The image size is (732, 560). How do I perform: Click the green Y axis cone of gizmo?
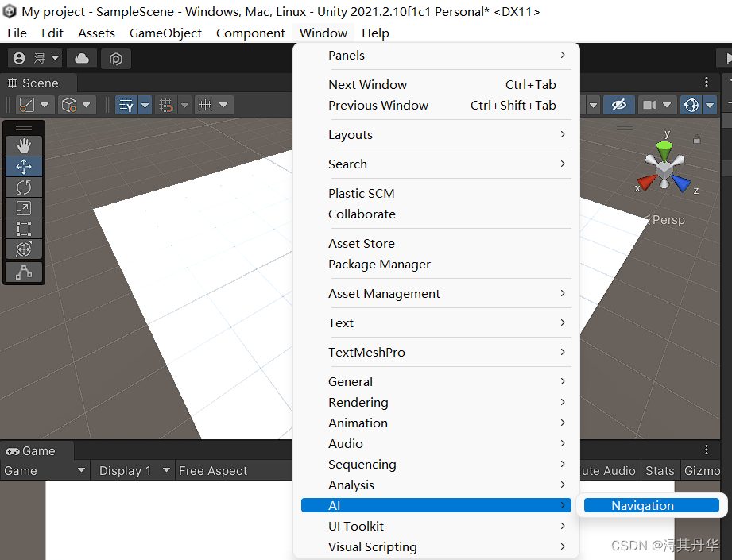pyautogui.click(x=664, y=150)
